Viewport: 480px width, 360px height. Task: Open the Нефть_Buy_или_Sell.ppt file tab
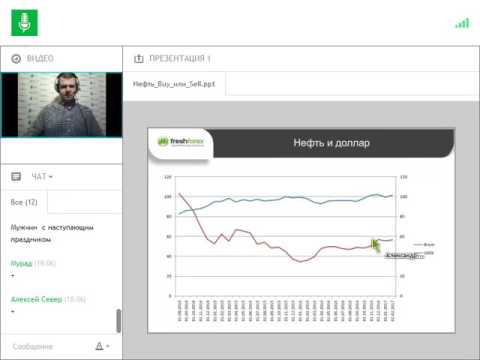coord(174,84)
